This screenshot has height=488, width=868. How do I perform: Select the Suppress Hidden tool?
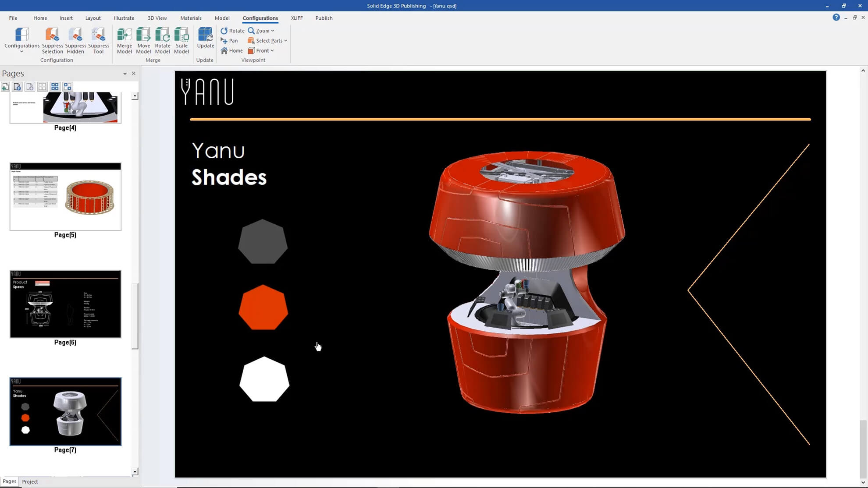(x=75, y=40)
